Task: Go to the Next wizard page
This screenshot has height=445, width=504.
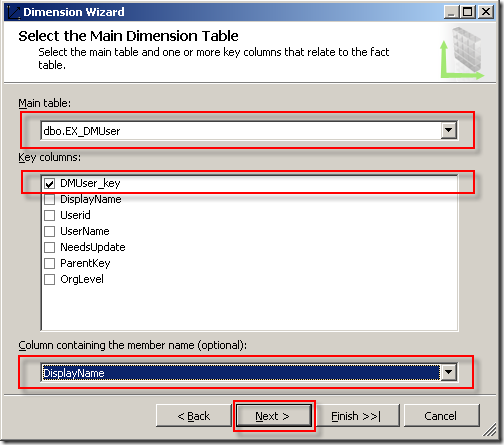Action: [274, 416]
